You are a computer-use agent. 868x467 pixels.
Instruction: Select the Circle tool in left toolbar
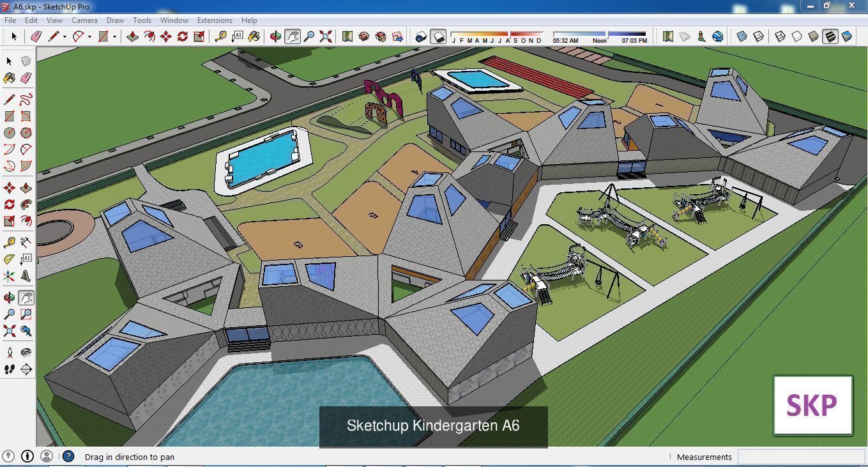[10, 133]
